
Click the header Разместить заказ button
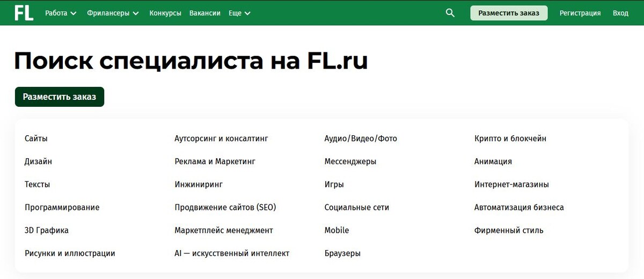[x=509, y=13]
